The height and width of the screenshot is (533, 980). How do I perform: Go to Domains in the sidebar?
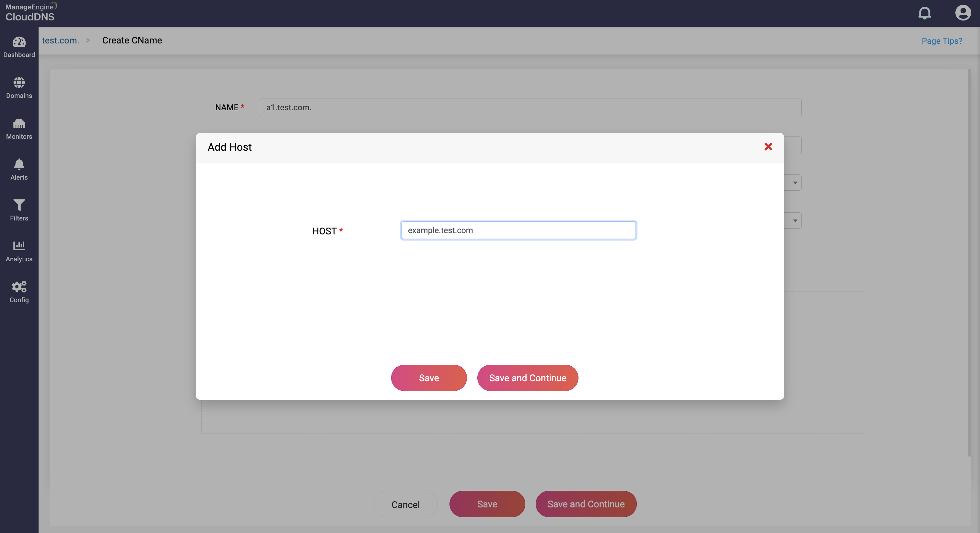(19, 88)
